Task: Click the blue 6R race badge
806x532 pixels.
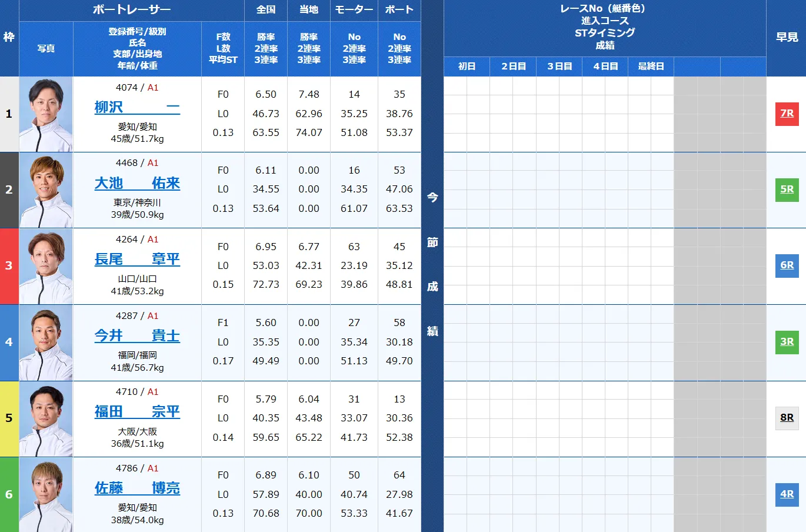Action: click(x=787, y=265)
